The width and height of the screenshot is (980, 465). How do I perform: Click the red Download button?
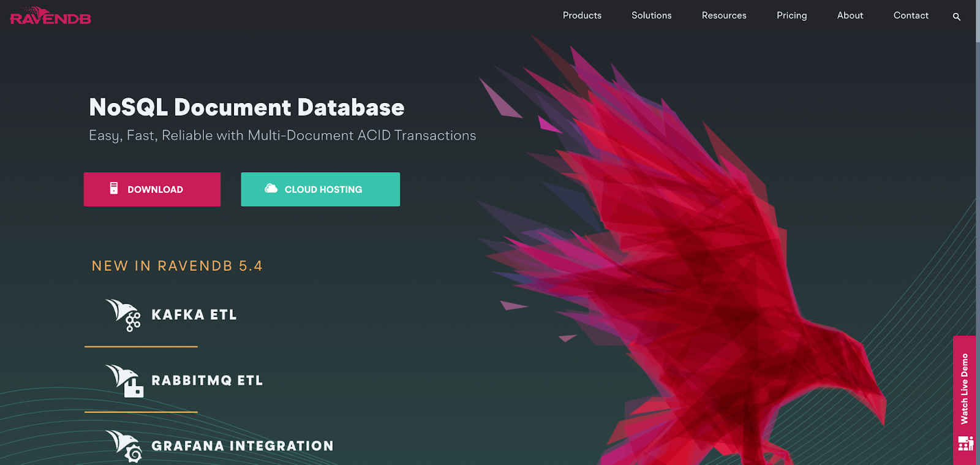(152, 189)
